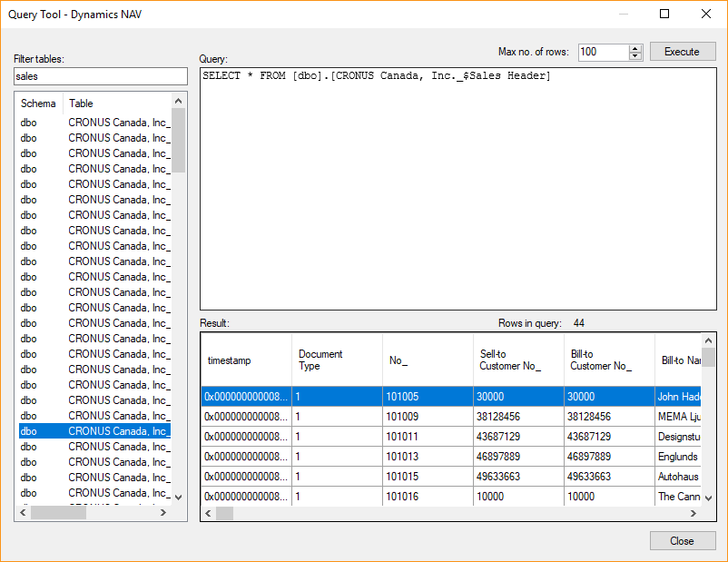Click the Autohaus Bill-to Name cell
Viewport: 728px width, 562px height.
point(678,477)
